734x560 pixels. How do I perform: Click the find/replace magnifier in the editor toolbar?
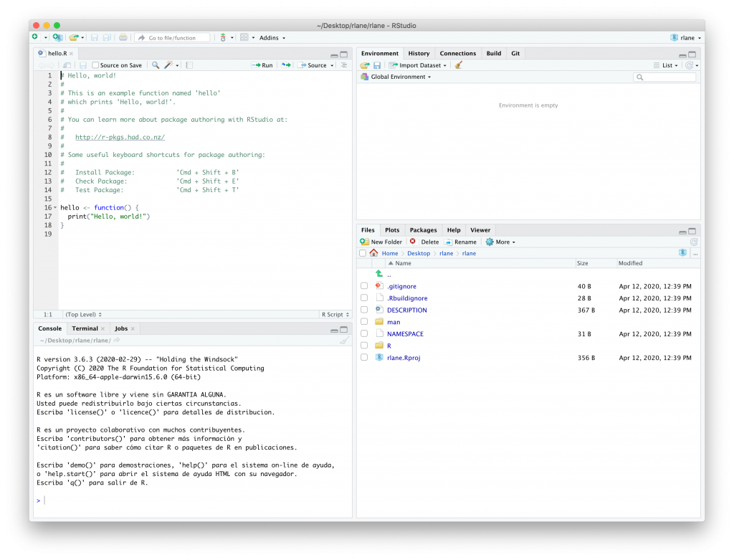pos(155,65)
